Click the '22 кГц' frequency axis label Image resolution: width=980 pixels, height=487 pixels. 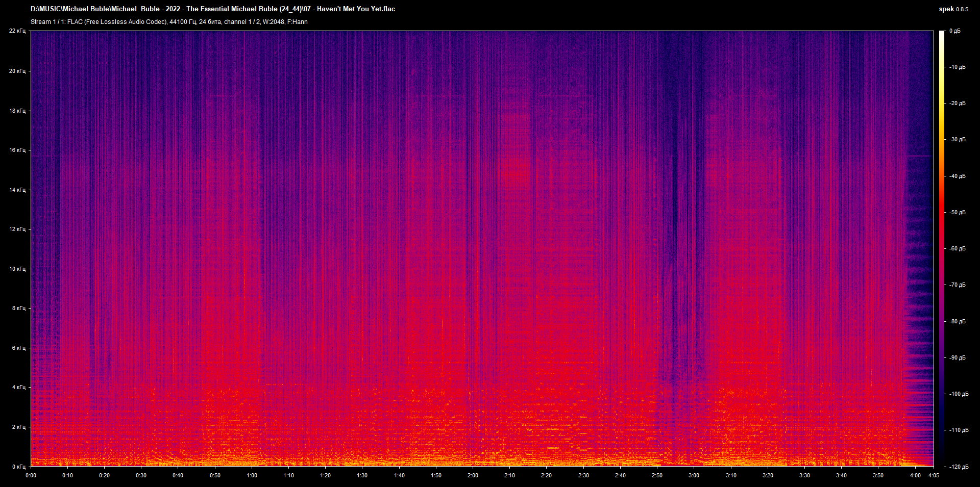click(x=17, y=31)
